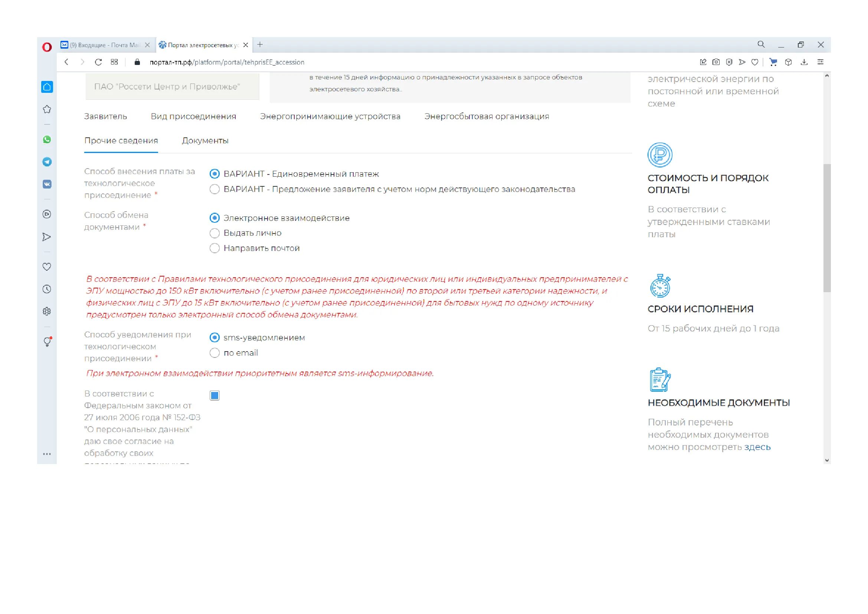Viewport: 868px width, 614px height.
Task: Select the Единовременный платеж option
Action: coord(215,174)
